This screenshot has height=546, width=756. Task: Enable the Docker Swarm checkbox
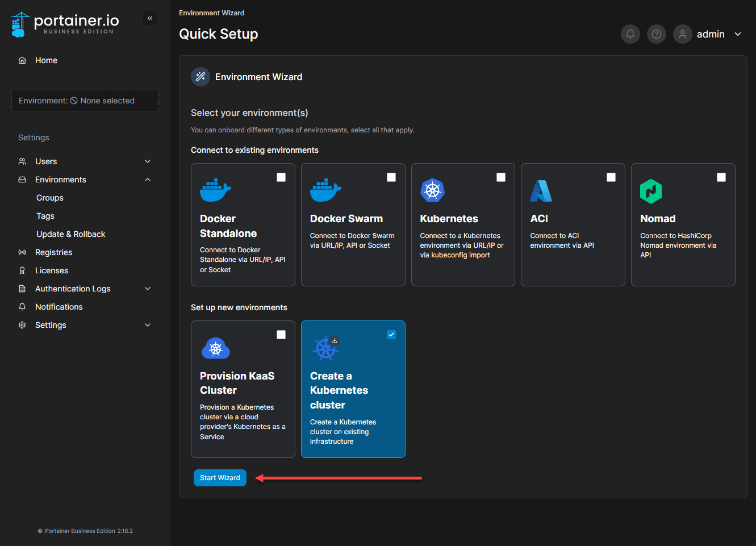(391, 177)
